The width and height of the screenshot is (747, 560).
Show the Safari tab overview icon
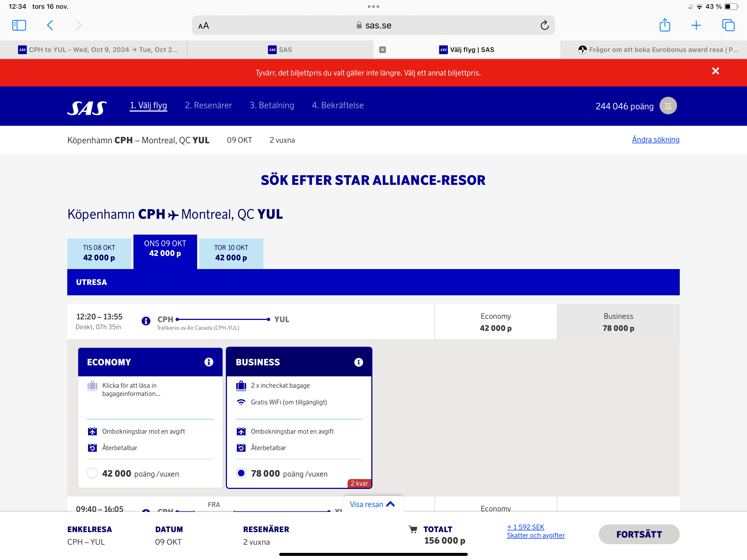tap(728, 25)
